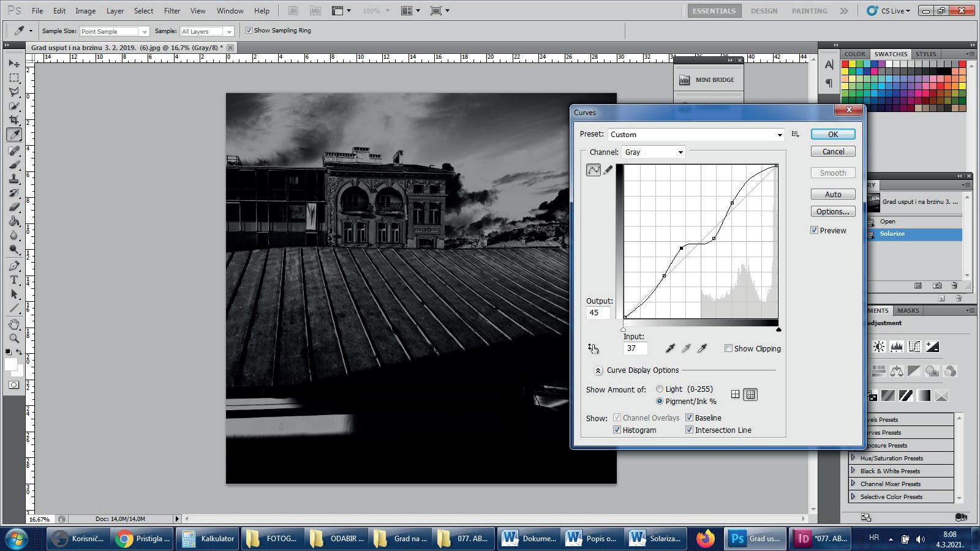Viewport: 980px width, 551px height.
Task: Select the Dodge tool
Action: (14, 249)
